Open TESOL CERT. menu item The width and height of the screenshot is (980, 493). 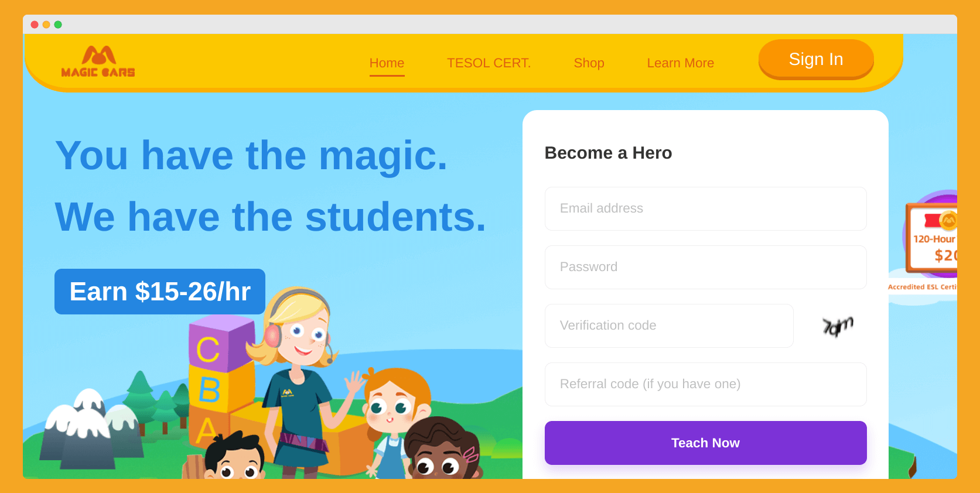[x=489, y=63]
